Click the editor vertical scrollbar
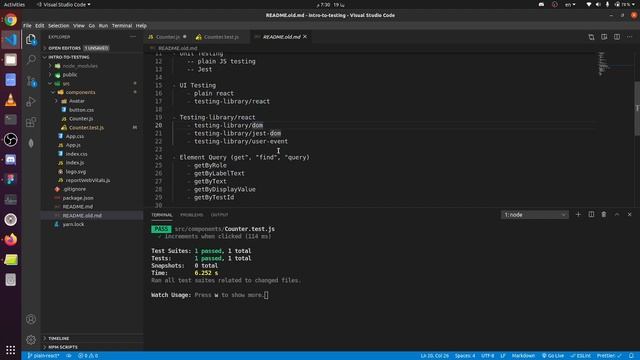 click(x=637, y=109)
